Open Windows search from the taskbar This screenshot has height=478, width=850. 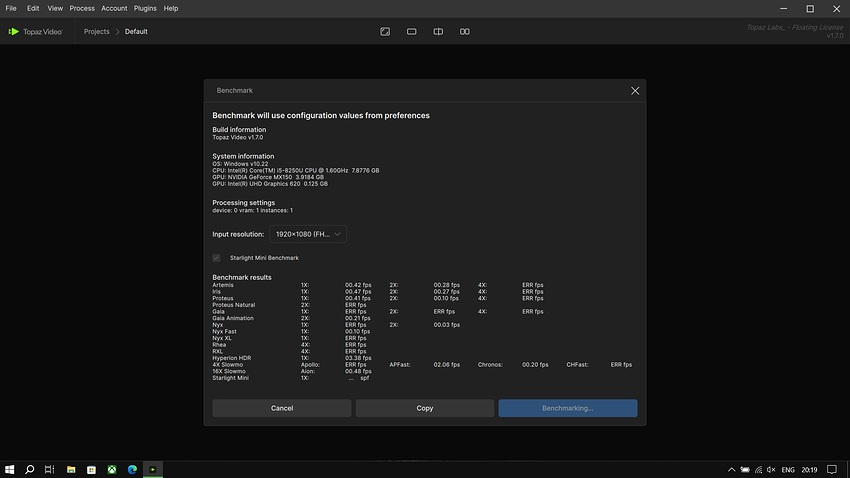pos(29,469)
